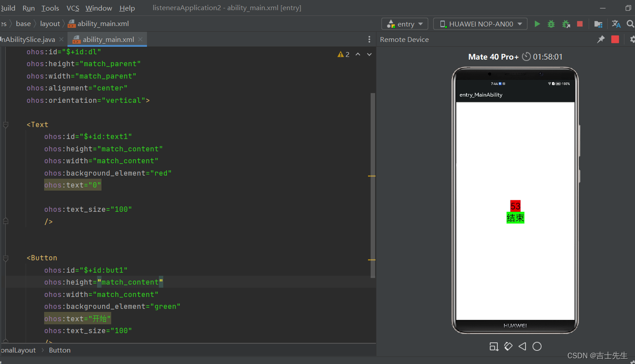635x364 pixels.
Task: Open the Window menu
Action: (x=99, y=8)
